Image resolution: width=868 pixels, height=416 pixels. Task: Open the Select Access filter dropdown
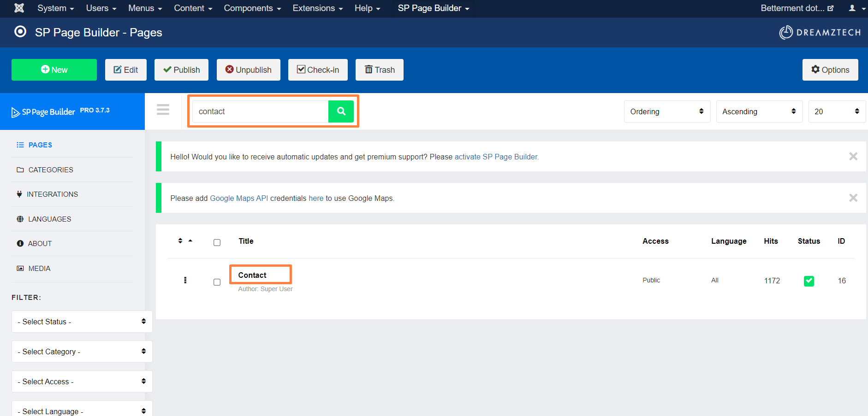82,381
